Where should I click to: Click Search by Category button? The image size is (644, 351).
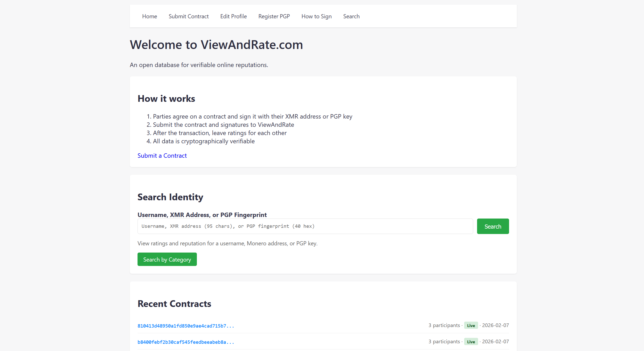[167, 260]
